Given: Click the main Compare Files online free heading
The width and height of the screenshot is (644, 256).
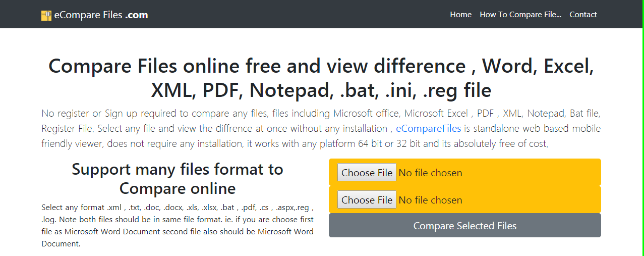Looking at the screenshot, I should (321, 78).
